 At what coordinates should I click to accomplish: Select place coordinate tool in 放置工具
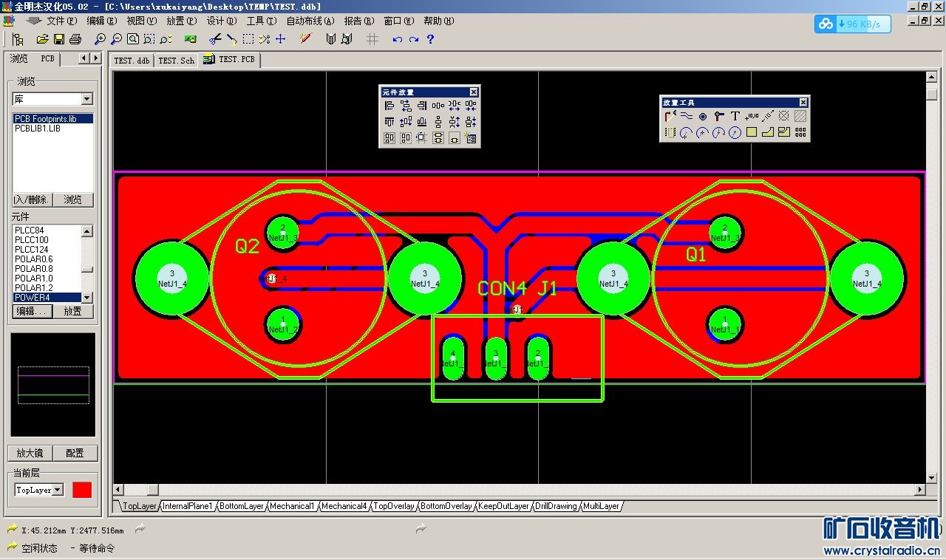tap(752, 116)
